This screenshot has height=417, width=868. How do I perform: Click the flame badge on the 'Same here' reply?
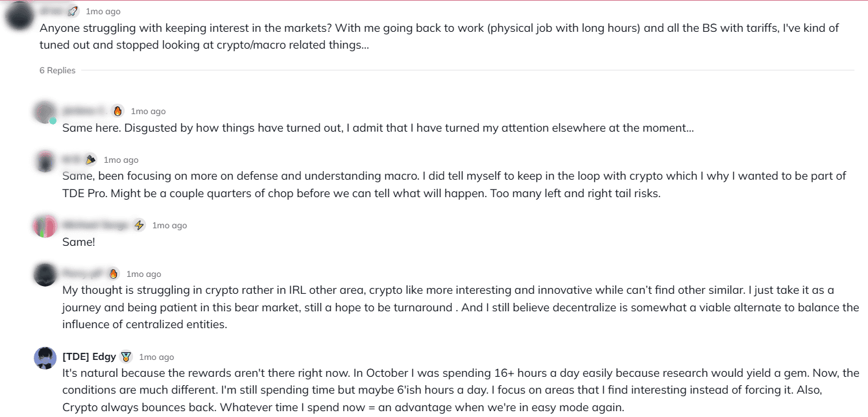click(117, 111)
